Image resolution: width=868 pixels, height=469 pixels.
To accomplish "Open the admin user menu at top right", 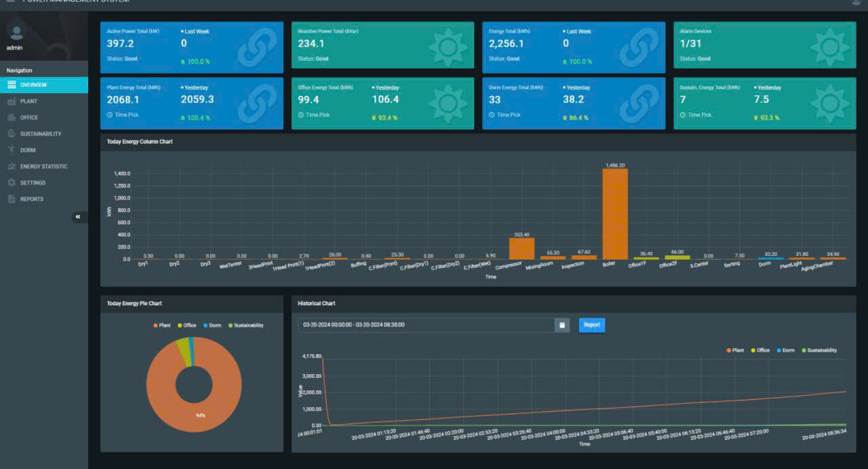I will (x=856, y=3).
